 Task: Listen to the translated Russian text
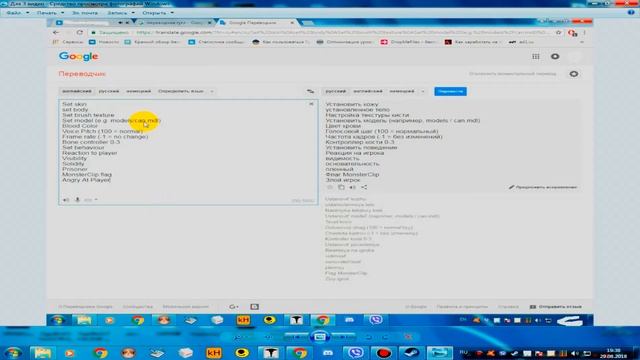(x=352, y=187)
